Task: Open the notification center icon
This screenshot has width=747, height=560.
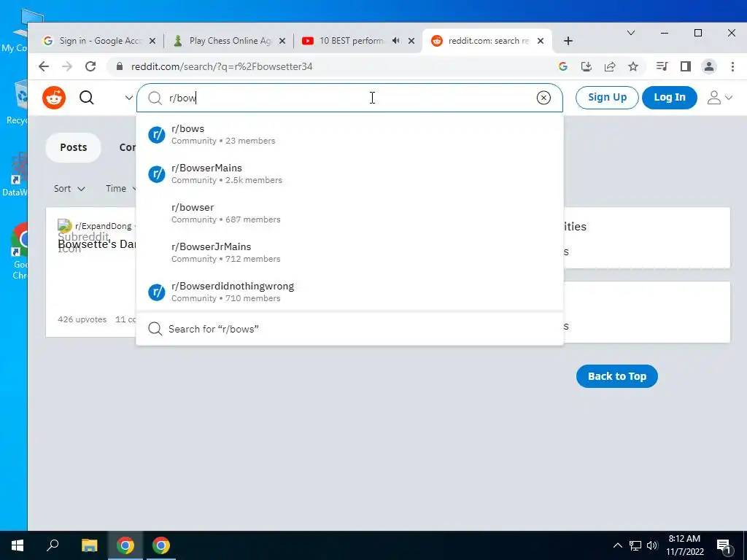Action: click(724, 546)
